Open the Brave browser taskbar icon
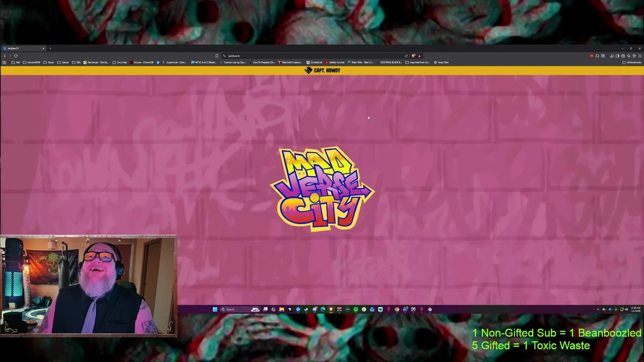 pos(331,309)
